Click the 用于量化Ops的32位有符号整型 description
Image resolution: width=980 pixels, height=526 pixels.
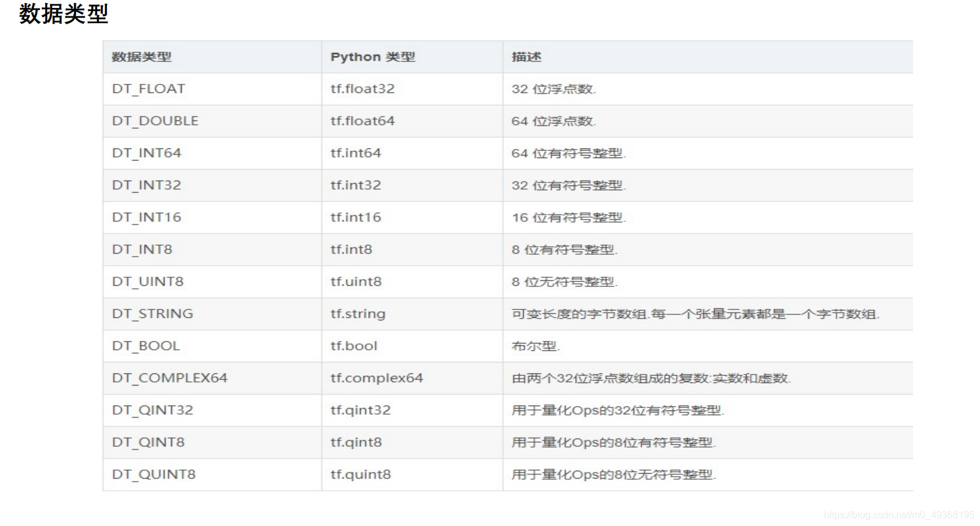tap(618, 410)
